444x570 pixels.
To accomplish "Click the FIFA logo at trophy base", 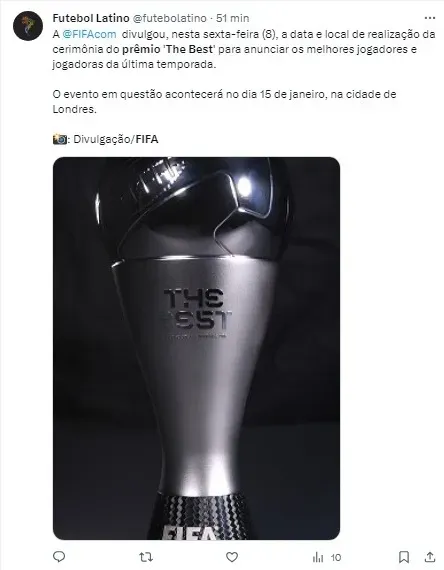I will (x=189, y=532).
